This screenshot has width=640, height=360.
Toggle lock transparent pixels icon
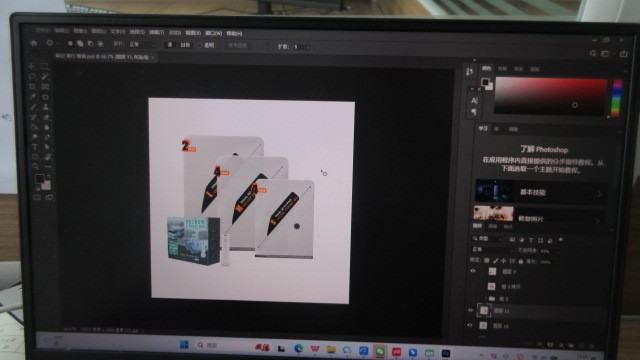pos(487,260)
